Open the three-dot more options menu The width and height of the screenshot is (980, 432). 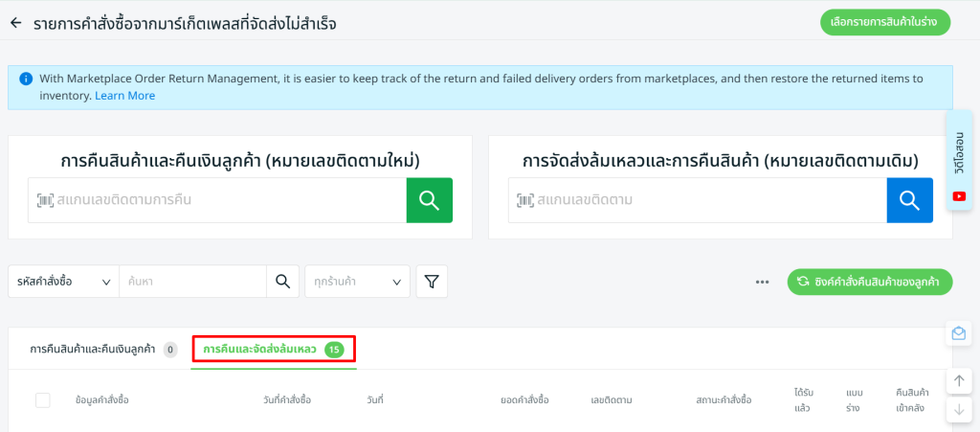point(763,282)
